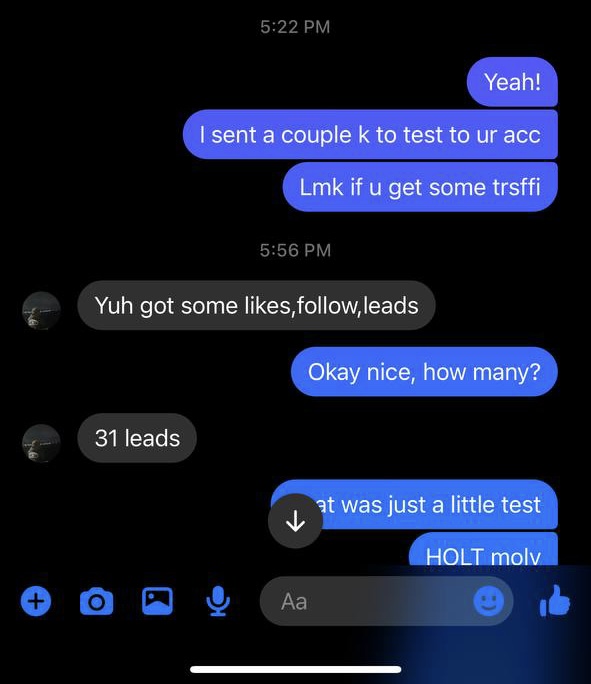Open sender avatar beside '31 leads' message
The width and height of the screenshot is (591, 684).
(41, 443)
